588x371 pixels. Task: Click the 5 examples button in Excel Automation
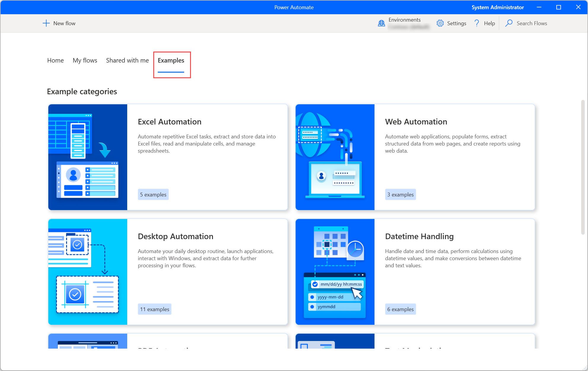tap(153, 194)
